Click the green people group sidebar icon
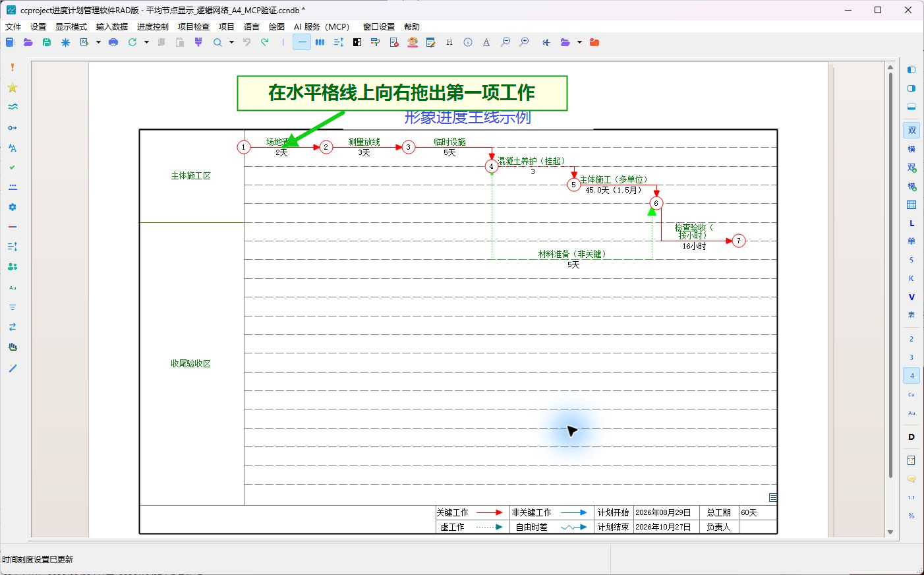924x575 pixels. point(13,267)
